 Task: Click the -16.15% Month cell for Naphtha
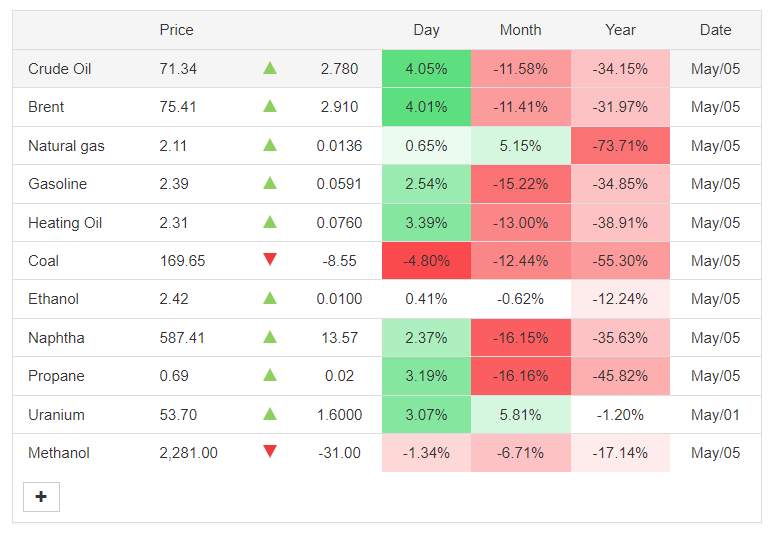[x=521, y=338]
